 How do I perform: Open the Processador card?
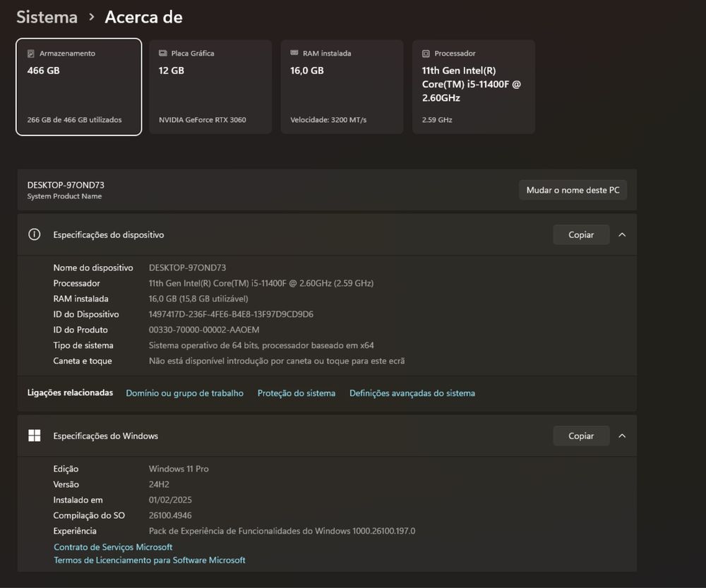click(474, 87)
